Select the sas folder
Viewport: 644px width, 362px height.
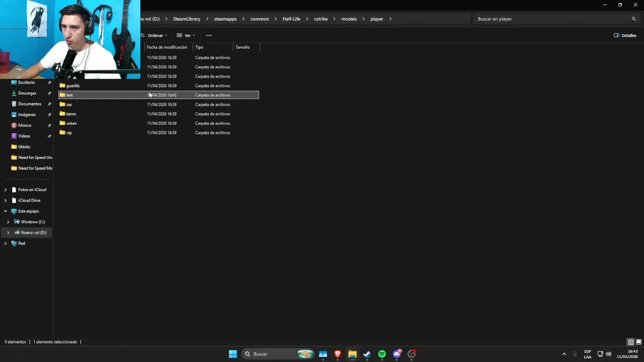pyautogui.click(x=158, y=105)
